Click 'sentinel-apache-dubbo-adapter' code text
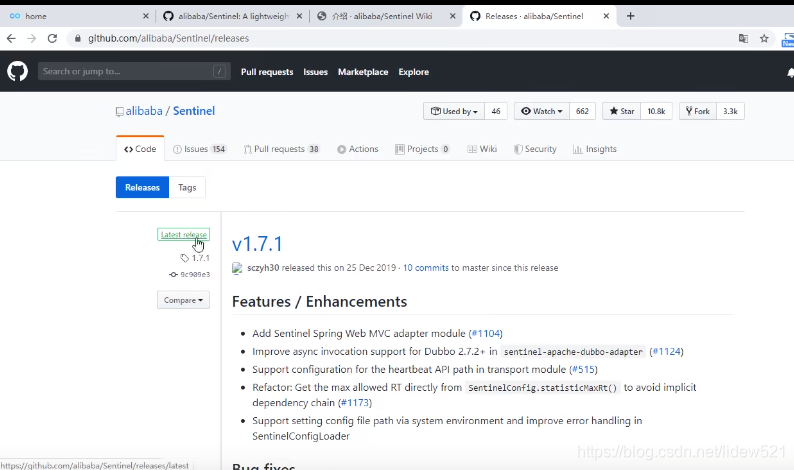The width and height of the screenshot is (794, 470). [573, 352]
